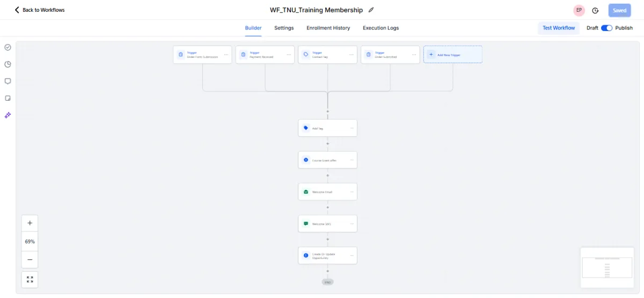Toggle the Draft/Publish switch

coord(606,28)
